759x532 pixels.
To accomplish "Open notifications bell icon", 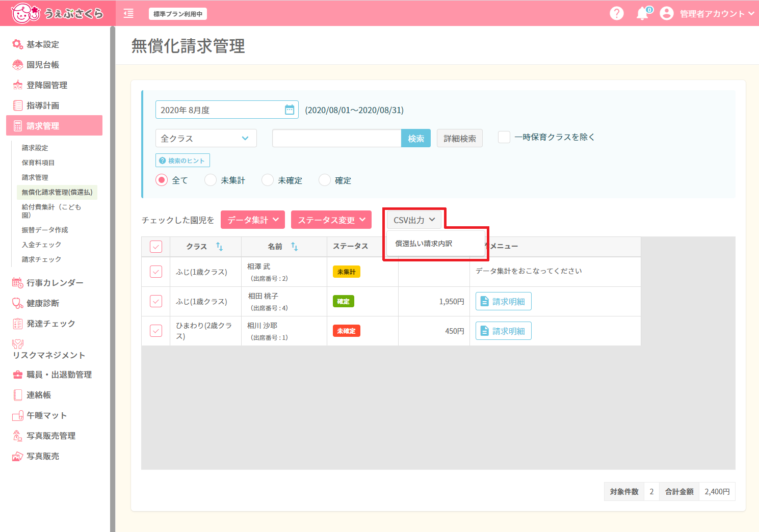I will tap(642, 13).
